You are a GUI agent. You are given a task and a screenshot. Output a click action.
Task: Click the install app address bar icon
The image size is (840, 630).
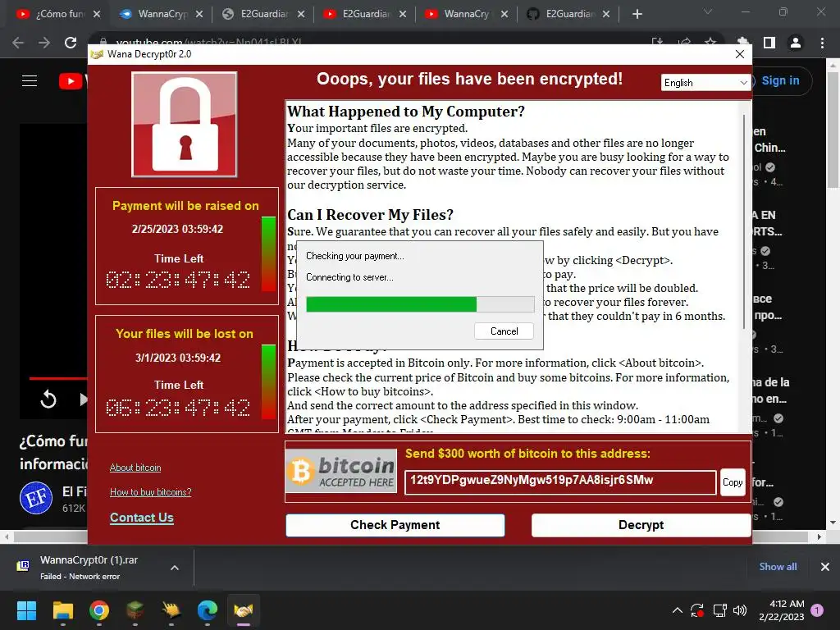657,42
